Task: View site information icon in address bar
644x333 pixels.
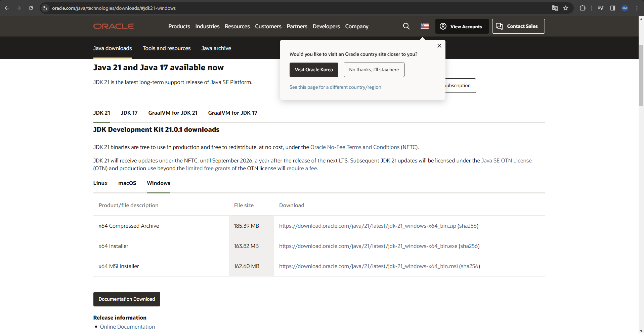Action: [x=45, y=8]
